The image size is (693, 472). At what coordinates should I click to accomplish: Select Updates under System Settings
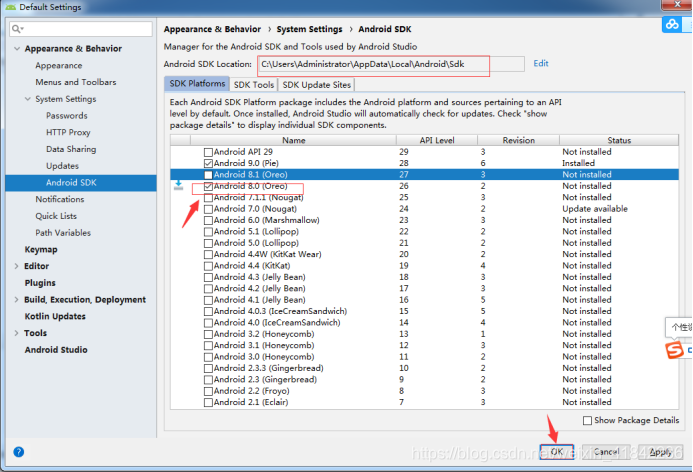(62, 166)
